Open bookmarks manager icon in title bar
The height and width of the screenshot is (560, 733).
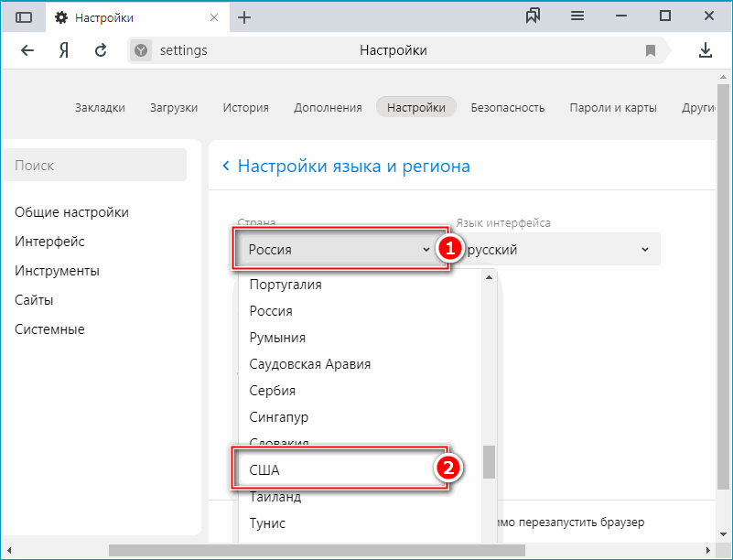coord(534,16)
